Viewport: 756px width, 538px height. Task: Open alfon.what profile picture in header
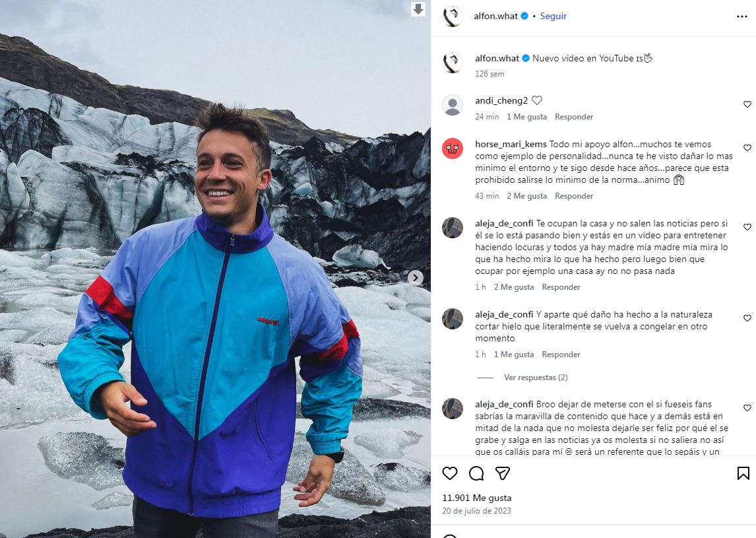tap(453, 17)
